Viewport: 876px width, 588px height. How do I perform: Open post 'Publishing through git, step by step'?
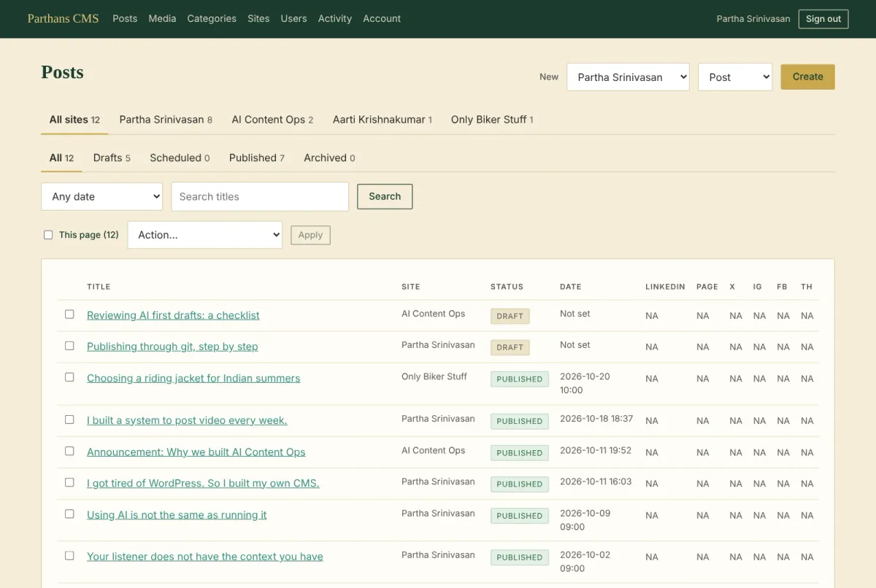[x=172, y=347]
